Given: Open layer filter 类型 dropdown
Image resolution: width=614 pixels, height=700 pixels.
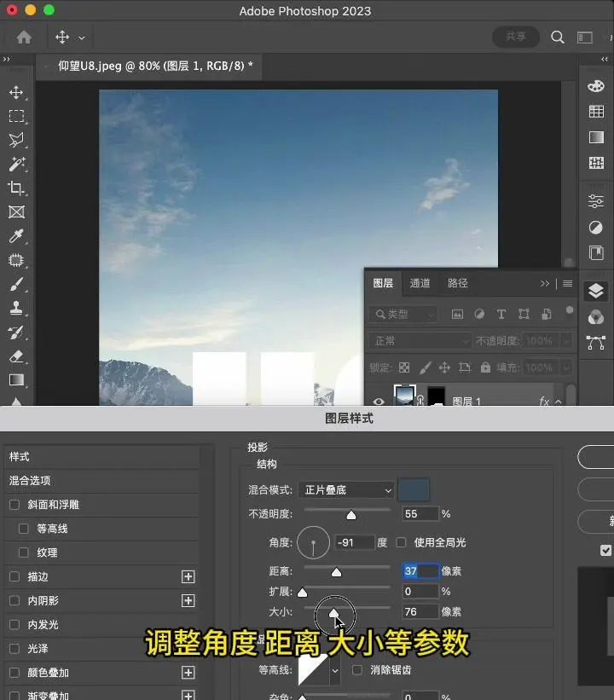Looking at the screenshot, I should click(403, 315).
